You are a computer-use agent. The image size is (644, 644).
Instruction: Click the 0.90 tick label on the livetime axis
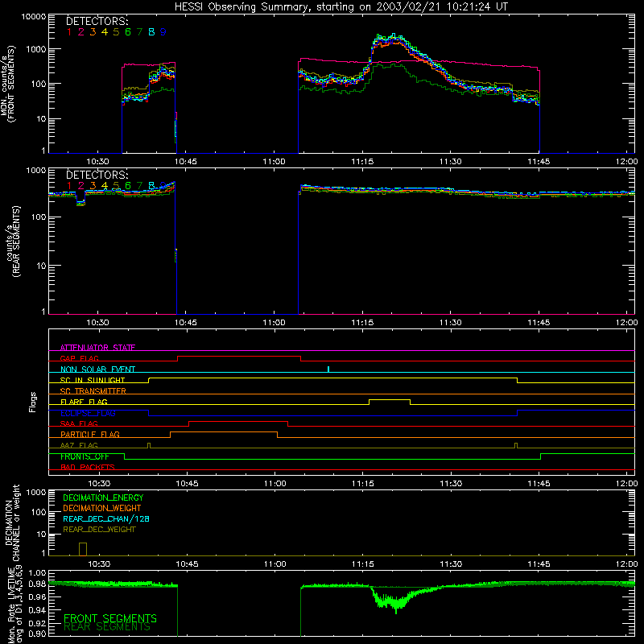point(38,634)
